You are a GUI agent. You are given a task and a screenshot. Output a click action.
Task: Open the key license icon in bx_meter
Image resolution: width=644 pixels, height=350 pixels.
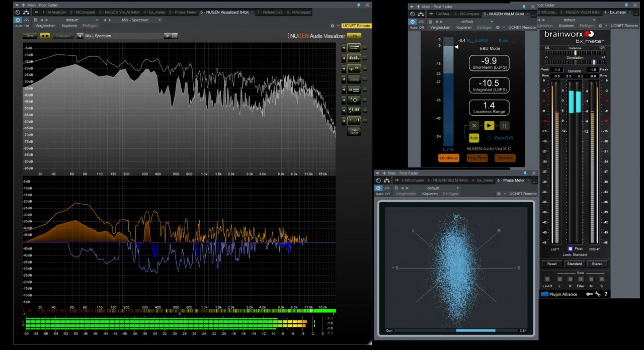pos(589,294)
